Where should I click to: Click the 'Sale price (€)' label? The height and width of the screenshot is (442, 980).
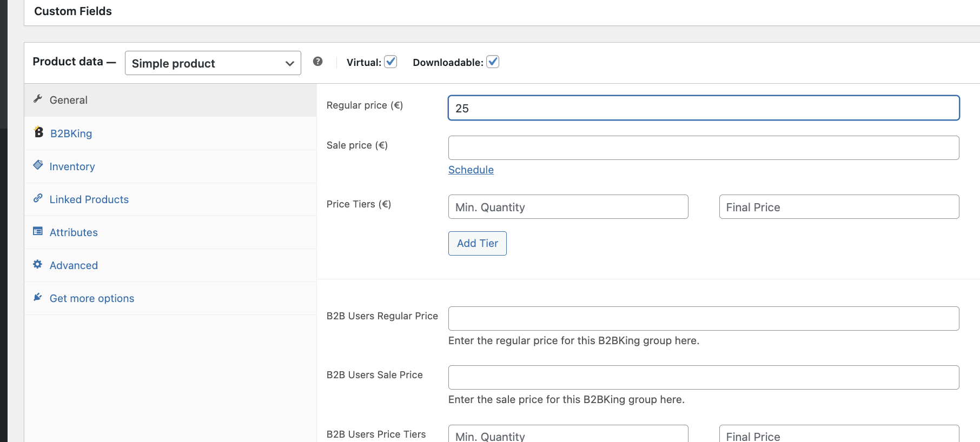point(357,145)
